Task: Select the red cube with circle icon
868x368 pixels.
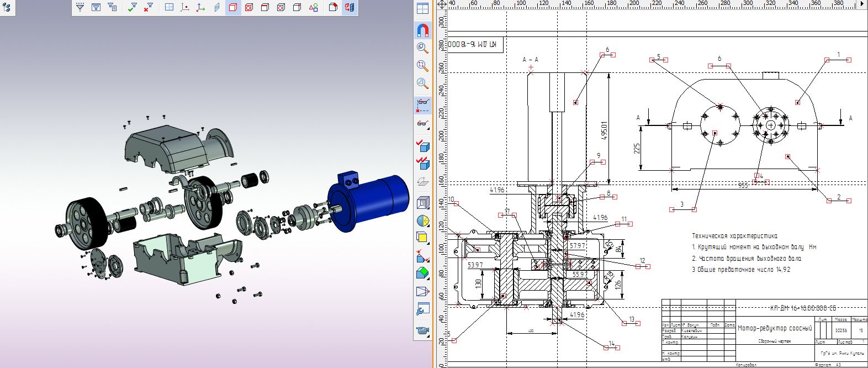Action: pos(249,8)
